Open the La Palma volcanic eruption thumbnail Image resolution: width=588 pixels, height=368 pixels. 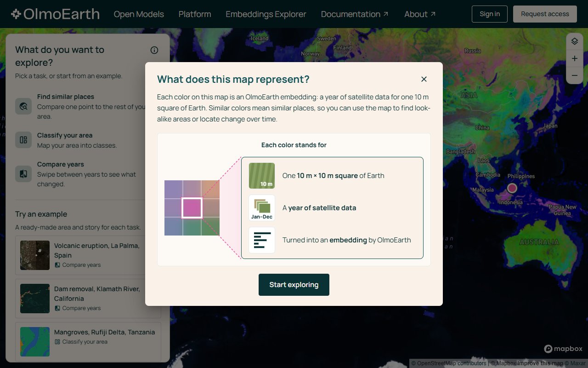tap(35, 255)
